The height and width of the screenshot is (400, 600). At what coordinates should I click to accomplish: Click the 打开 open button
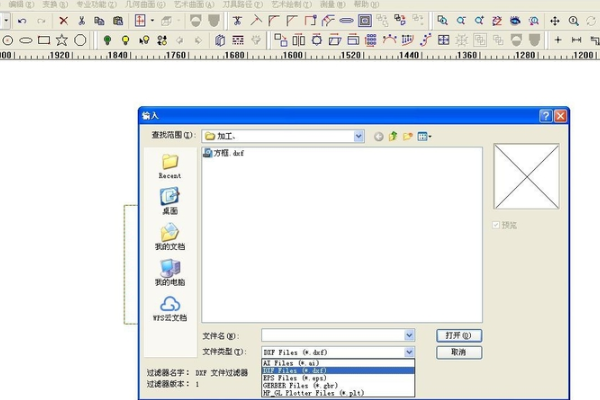click(x=459, y=336)
